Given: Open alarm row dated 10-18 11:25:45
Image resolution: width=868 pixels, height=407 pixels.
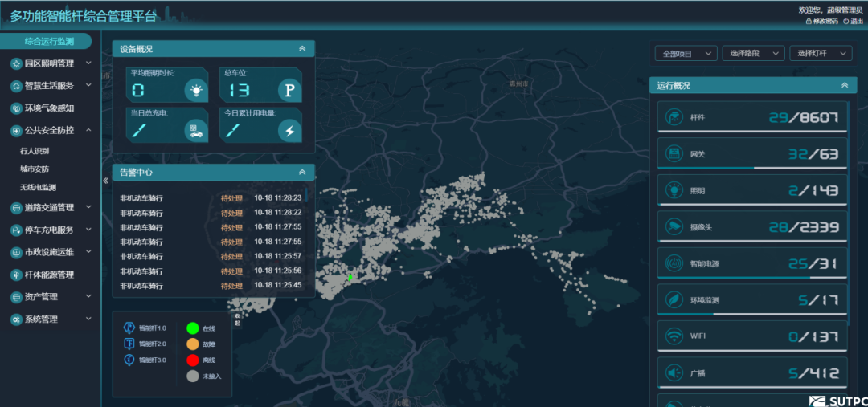Looking at the screenshot, I should pos(211,286).
